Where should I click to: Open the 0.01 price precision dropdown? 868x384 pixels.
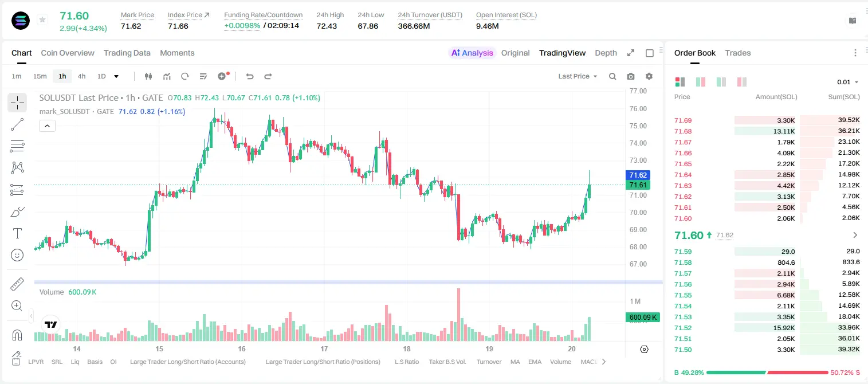coord(848,82)
